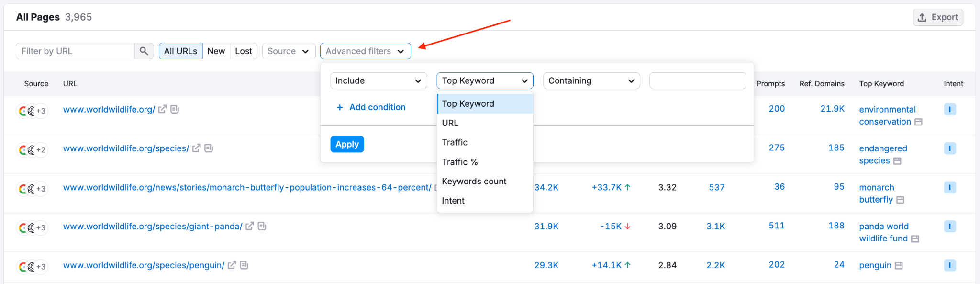The image size is (980, 284).
Task: Click the endangered species keyword link
Action: click(883, 155)
